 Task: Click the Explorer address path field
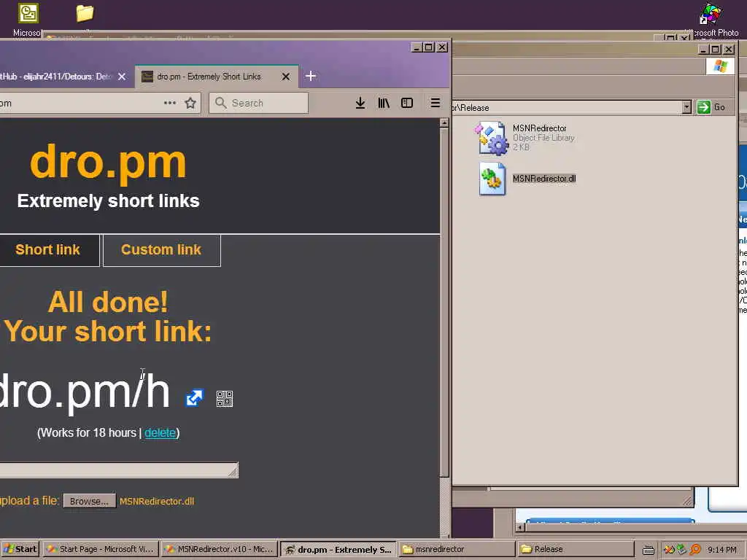click(x=567, y=107)
